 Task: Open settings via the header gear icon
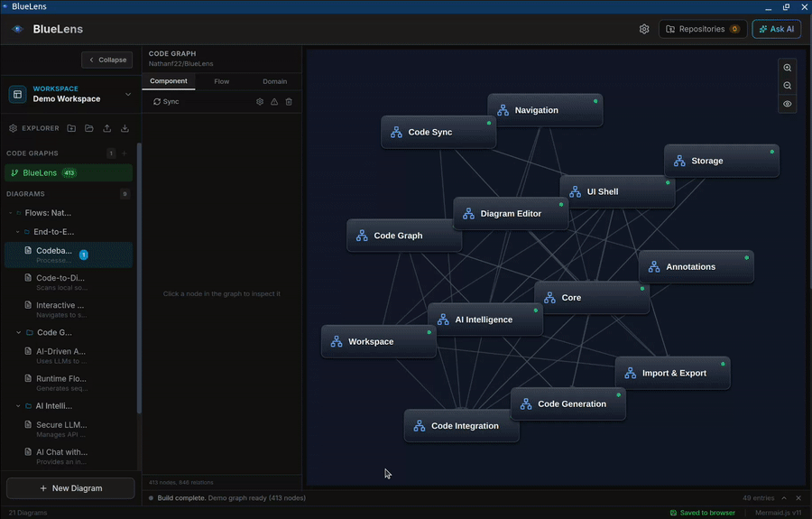(x=644, y=29)
